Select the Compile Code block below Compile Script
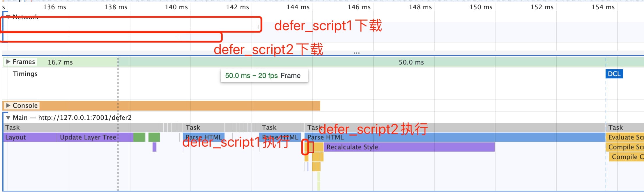 pos(626,157)
